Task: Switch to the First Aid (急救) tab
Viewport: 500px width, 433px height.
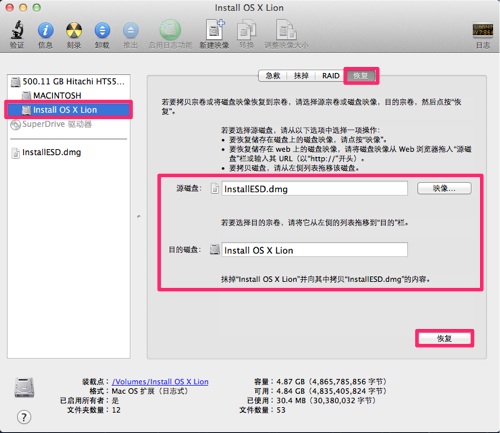Action: click(273, 76)
